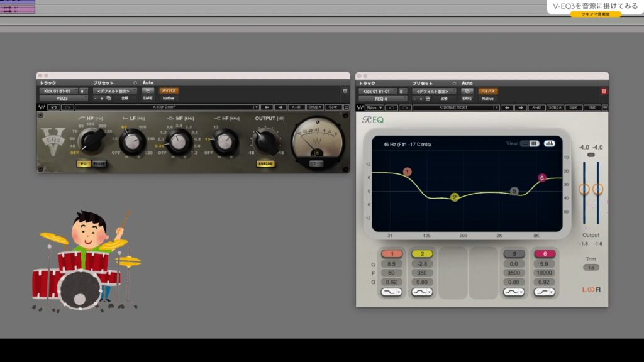
Task: Open VEQ3 WaveSystem hamburger menu
Action: pos(347,107)
